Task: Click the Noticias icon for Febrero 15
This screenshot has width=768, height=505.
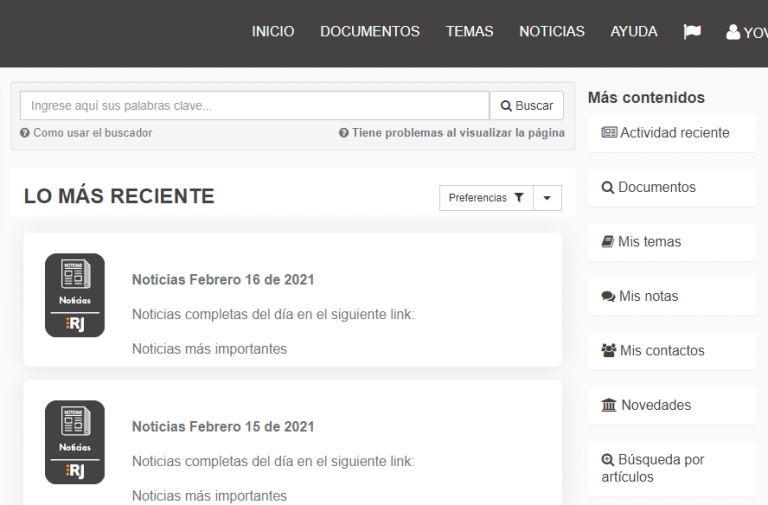Action: pos(75,442)
